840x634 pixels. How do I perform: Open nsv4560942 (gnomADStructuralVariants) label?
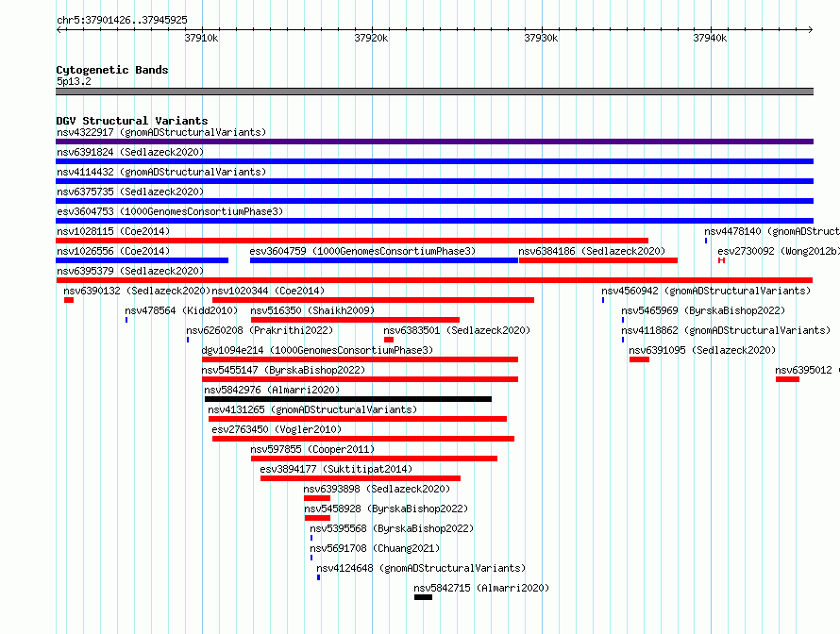(x=706, y=291)
